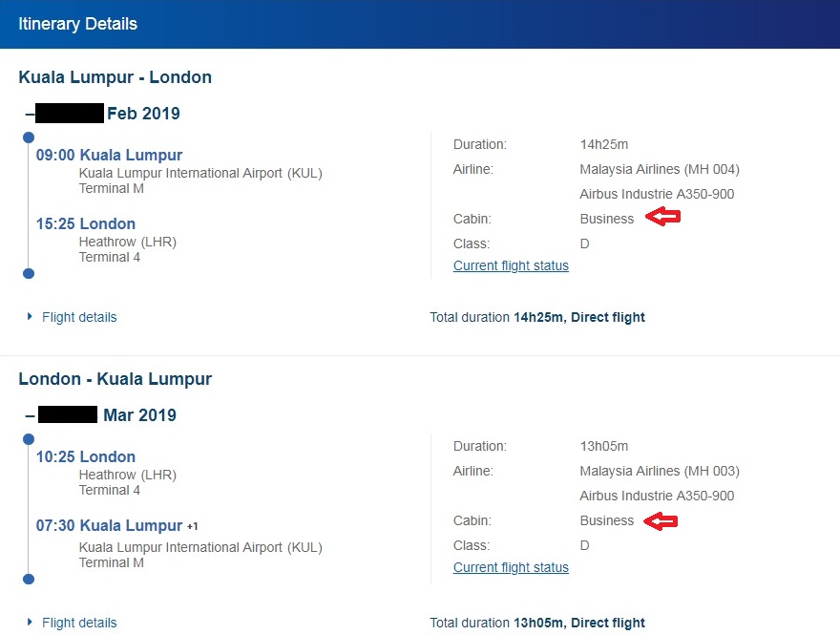The image size is (840, 635).
Task: Select the 10:25 London departure
Action: tap(86, 456)
